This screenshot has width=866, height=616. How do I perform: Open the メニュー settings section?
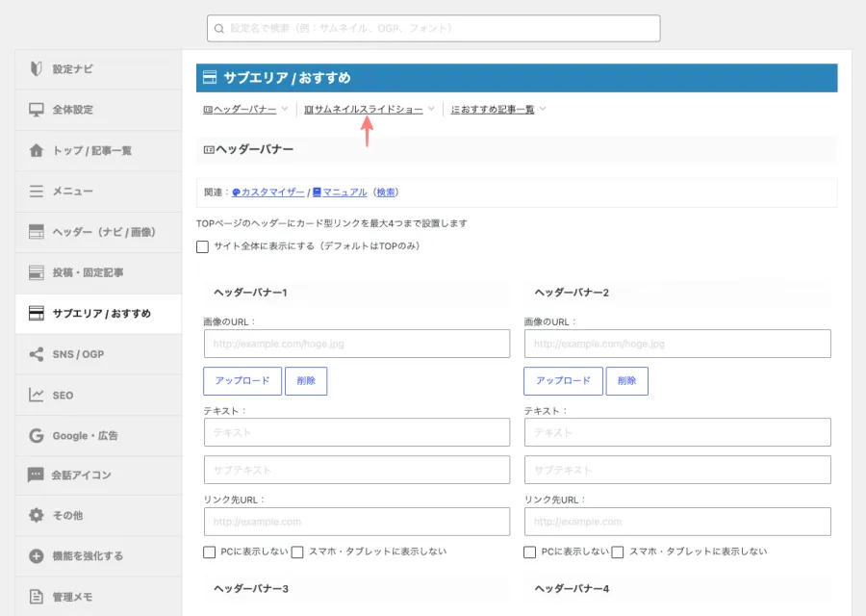pyautogui.click(x=98, y=192)
